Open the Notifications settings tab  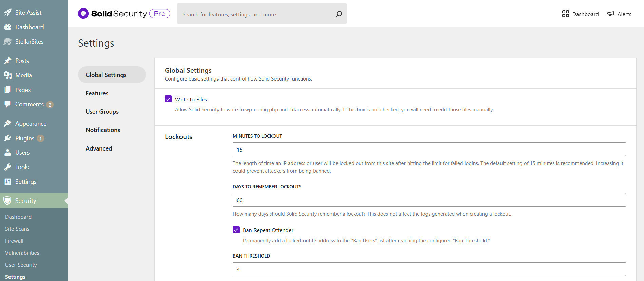102,130
